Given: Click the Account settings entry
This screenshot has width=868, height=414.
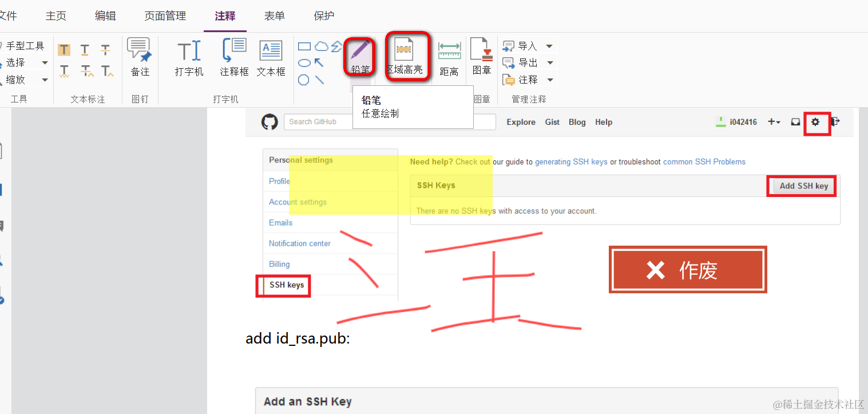Looking at the screenshot, I should coord(298,202).
